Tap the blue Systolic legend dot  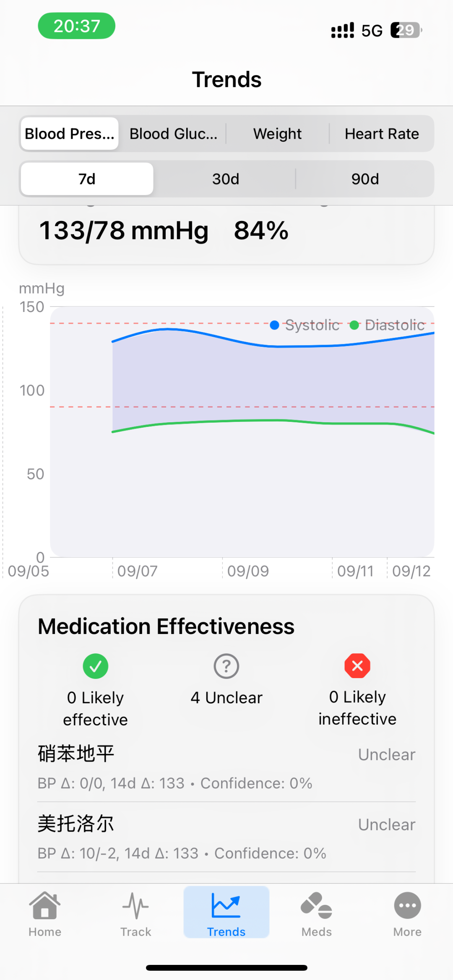[x=275, y=325]
